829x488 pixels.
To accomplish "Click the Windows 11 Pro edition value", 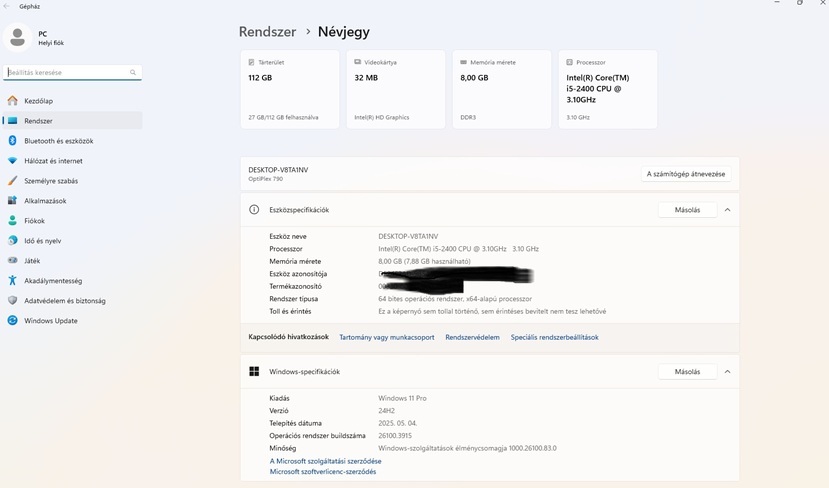I will (x=402, y=398).
